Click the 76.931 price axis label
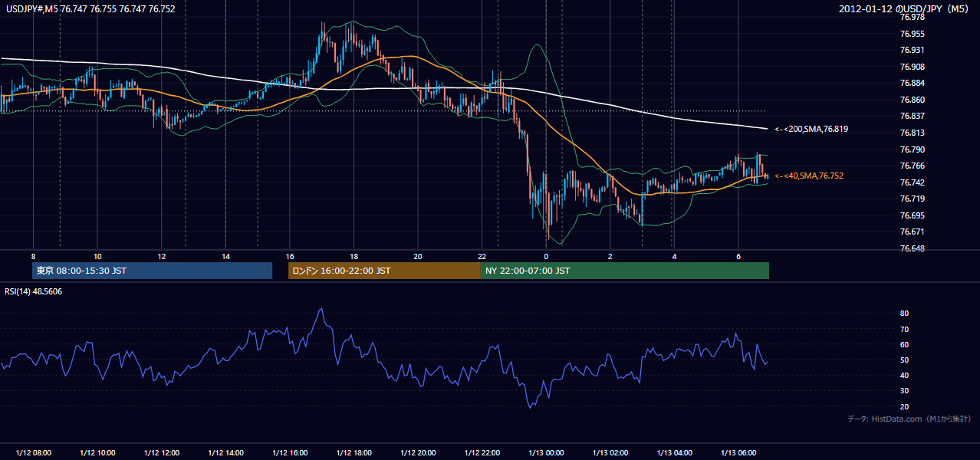 (912, 50)
